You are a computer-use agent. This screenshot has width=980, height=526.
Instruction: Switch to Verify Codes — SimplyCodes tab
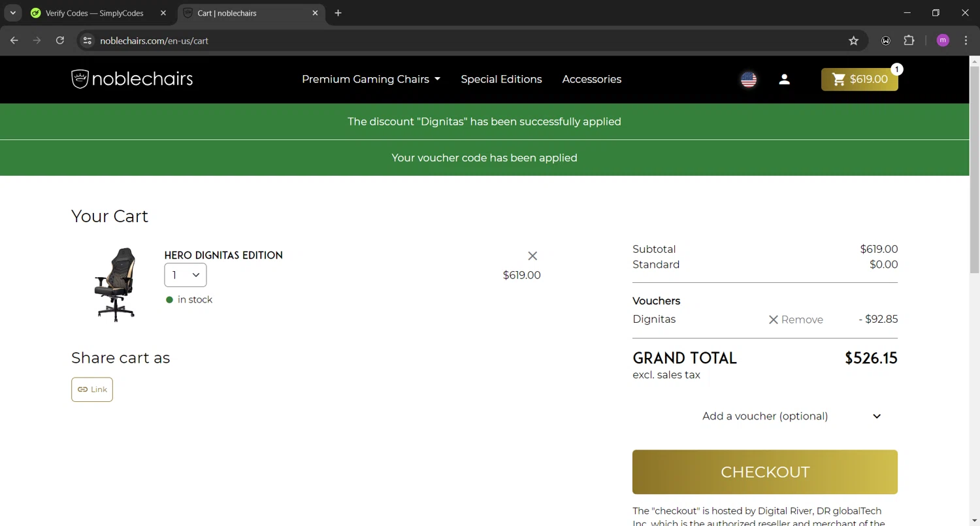[94, 13]
